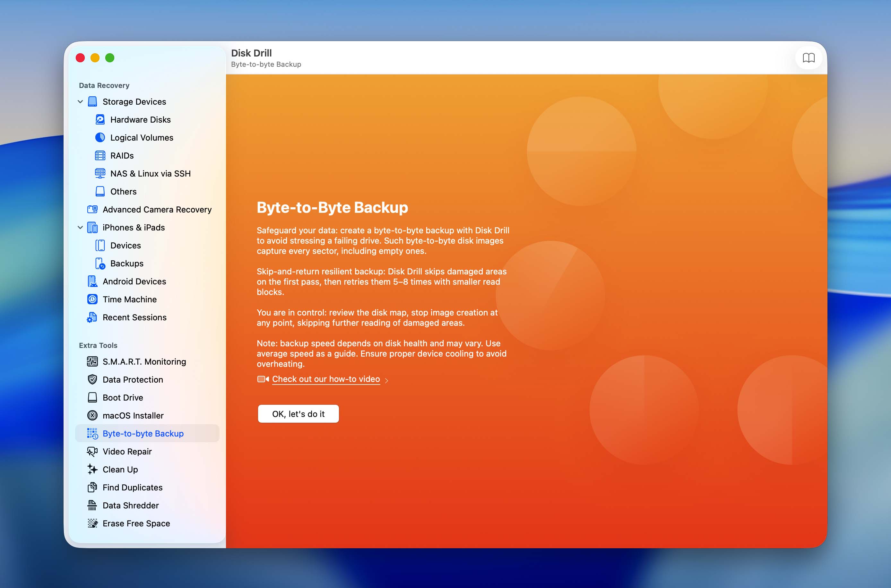
Task: Open the help book icon
Action: point(809,58)
